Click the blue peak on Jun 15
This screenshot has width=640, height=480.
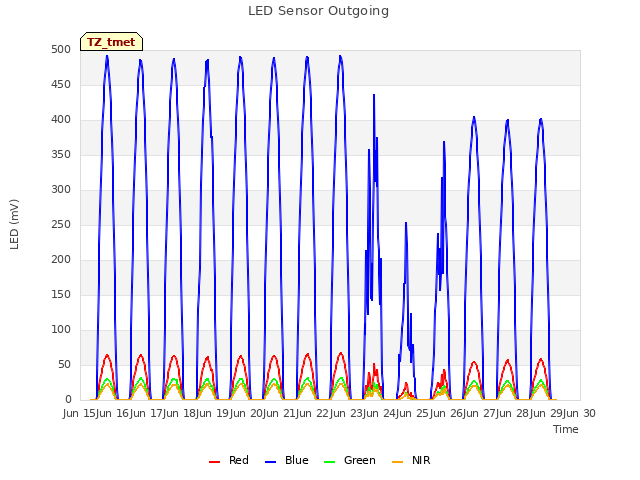tap(107, 56)
